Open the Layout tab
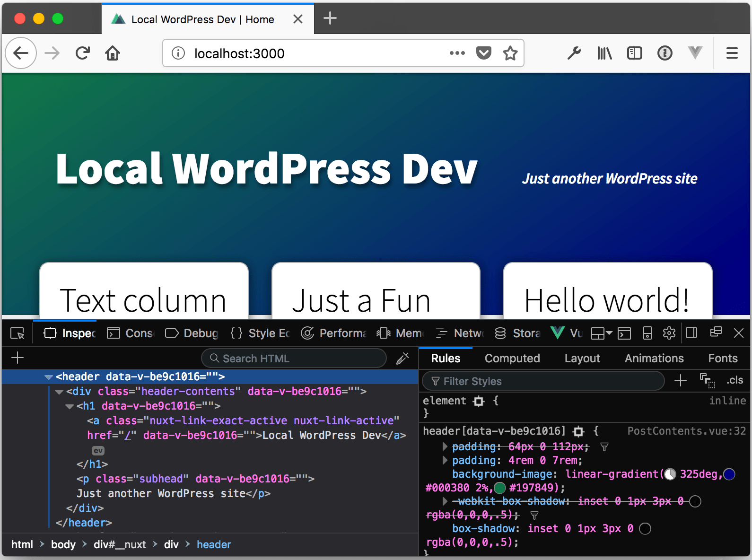 [x=582, y=359]
